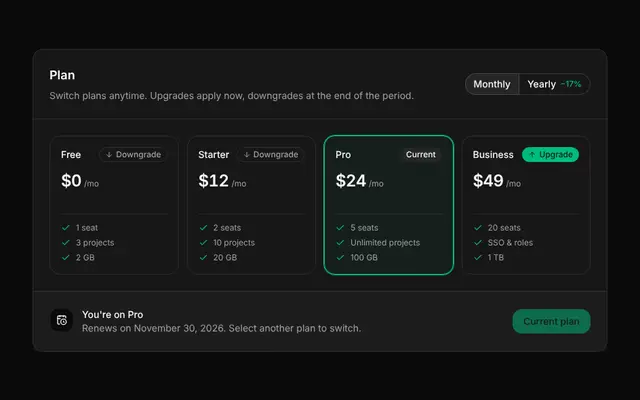
Task: Click the checkmark beside 1 TB
Action: click(478, 258)
